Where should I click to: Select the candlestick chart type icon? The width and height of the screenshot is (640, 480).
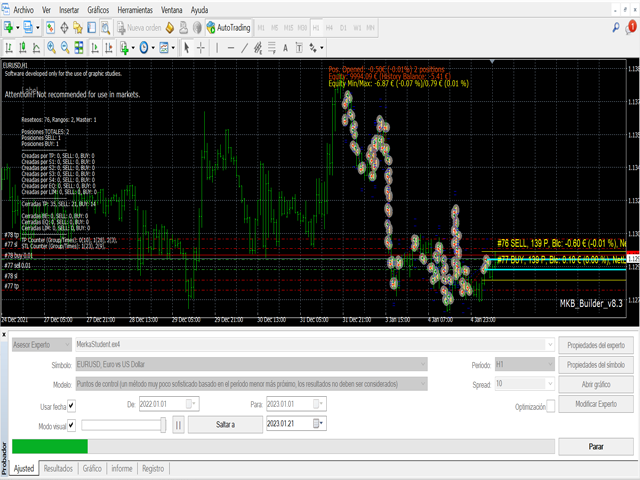coord(22,48)
